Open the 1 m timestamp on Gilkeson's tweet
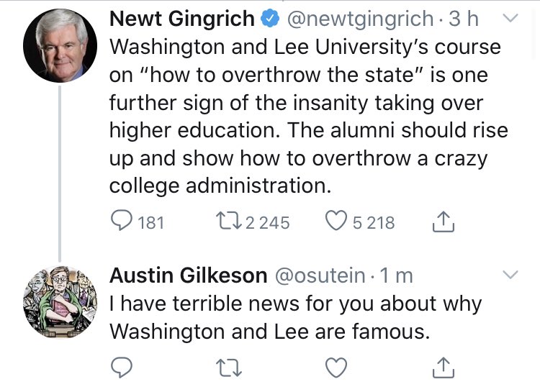540x392 pixels. (x=396, y=275)
